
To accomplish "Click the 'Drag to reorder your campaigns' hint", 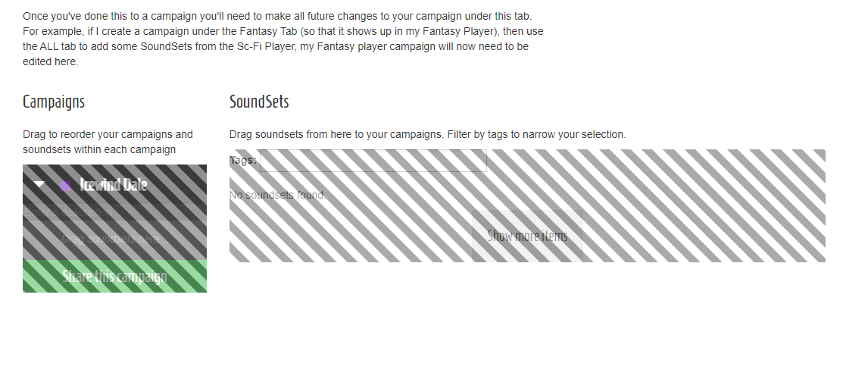I will (x=108, y=142).
